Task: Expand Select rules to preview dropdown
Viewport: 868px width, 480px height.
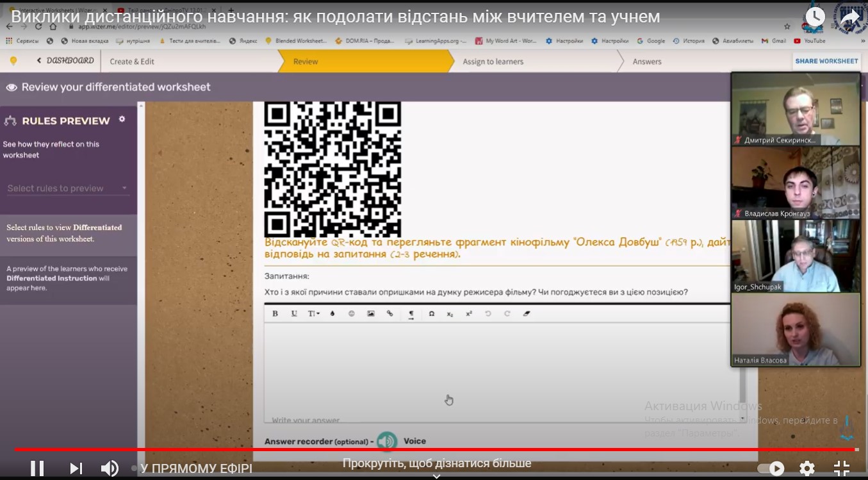Action: (x=68, y=188)
